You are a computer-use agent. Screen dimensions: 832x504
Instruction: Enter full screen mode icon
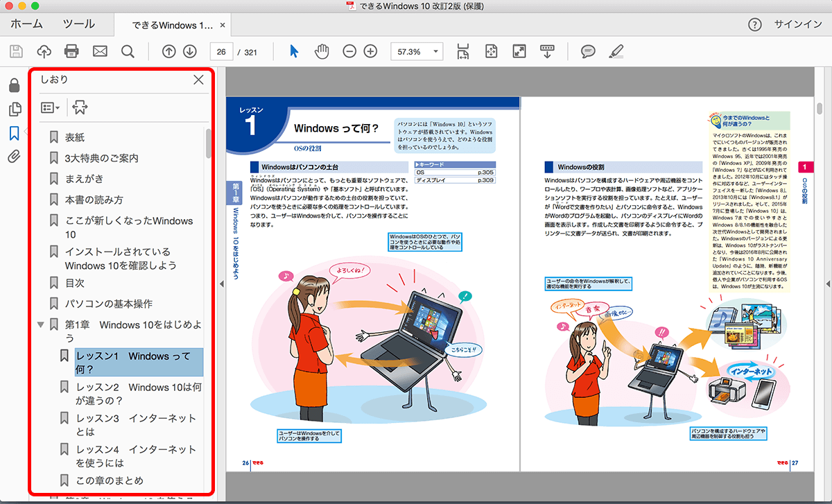pos(519,51)
